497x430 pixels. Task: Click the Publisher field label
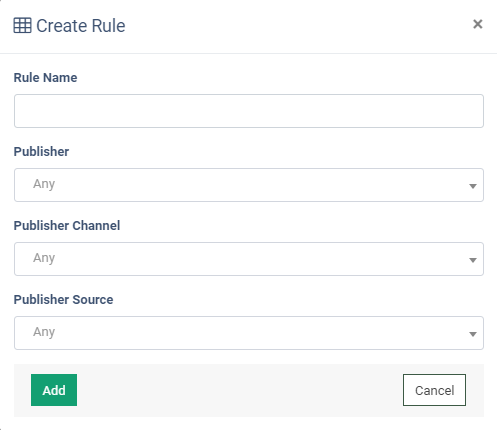(x=41, y=152)
